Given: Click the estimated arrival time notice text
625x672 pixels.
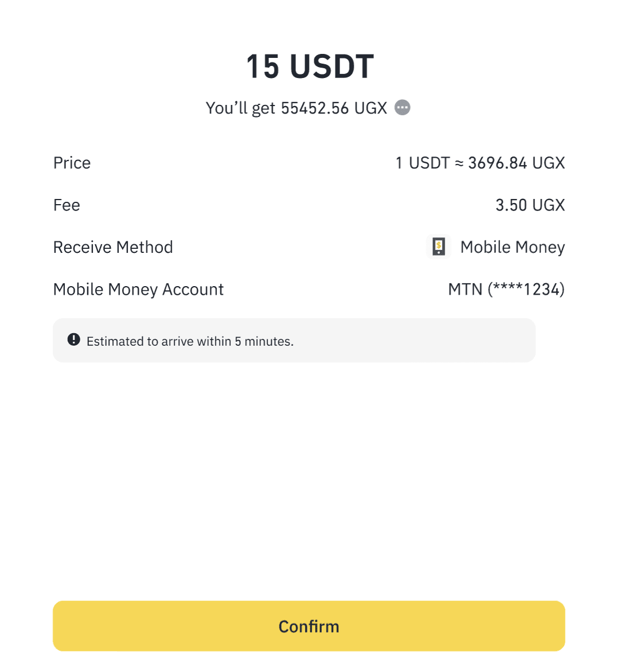Looking at the screenshot, I should coord(190,342).
